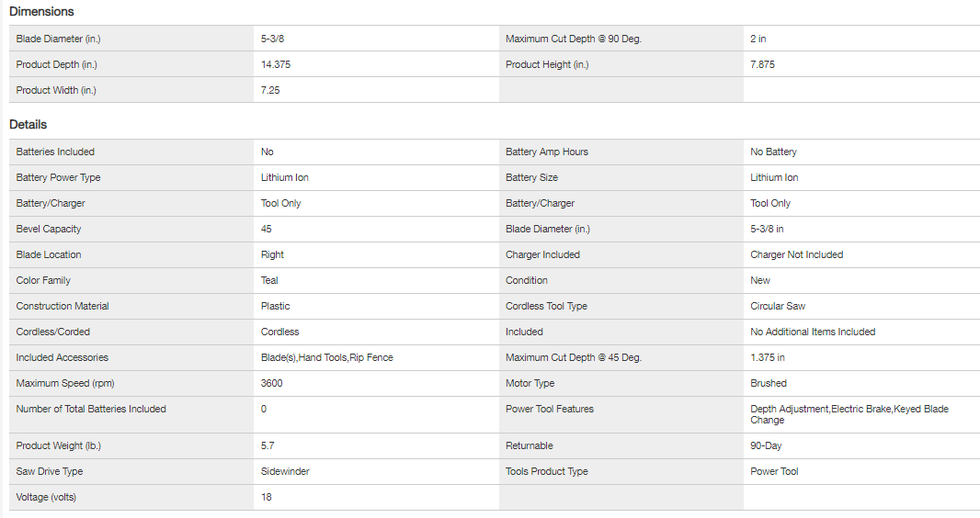
Task: Click the Circular Saw value
Action: tap(778, 306)
